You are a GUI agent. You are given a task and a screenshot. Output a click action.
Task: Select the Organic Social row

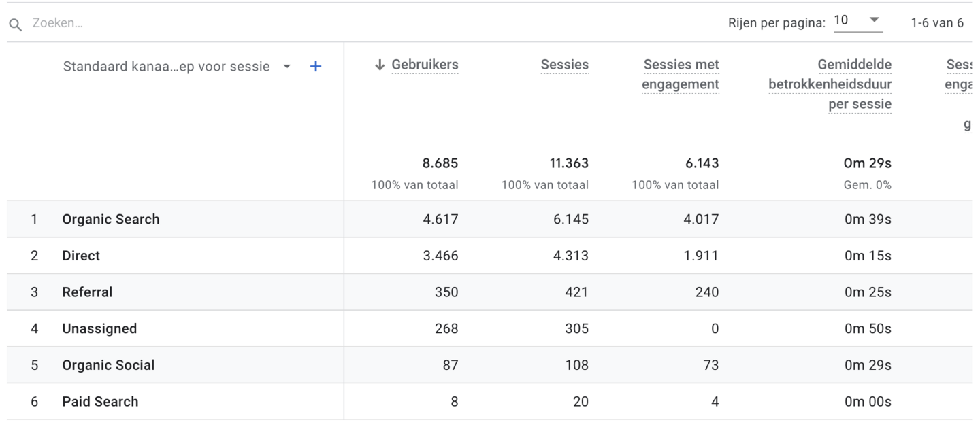point(108,365)
